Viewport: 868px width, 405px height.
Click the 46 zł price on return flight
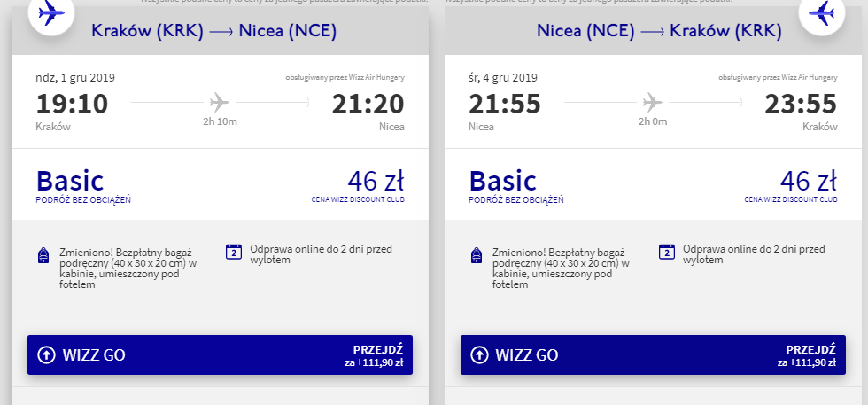pos(809,181)
